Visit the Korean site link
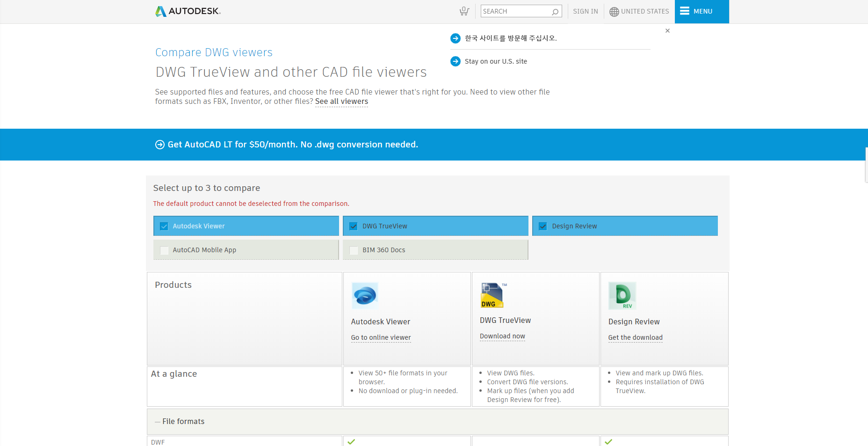Screen dimensions: 868x446 tap(511, 38)
